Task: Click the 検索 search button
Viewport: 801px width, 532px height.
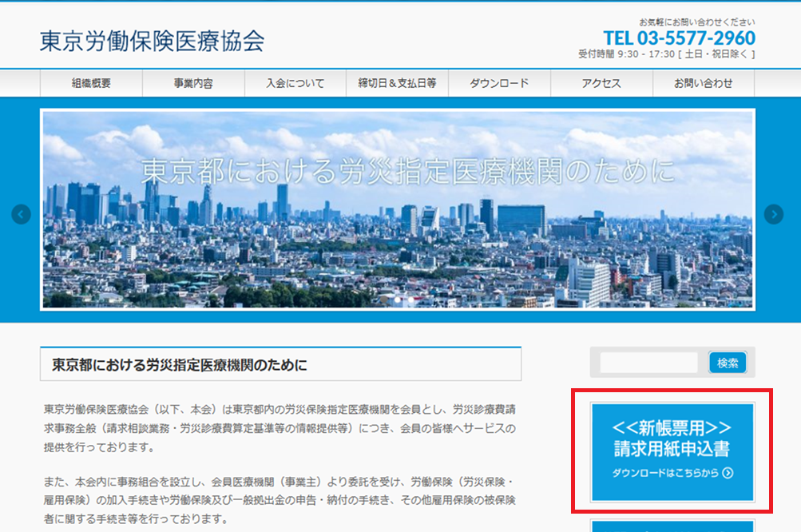Action: tap(728, 363)
